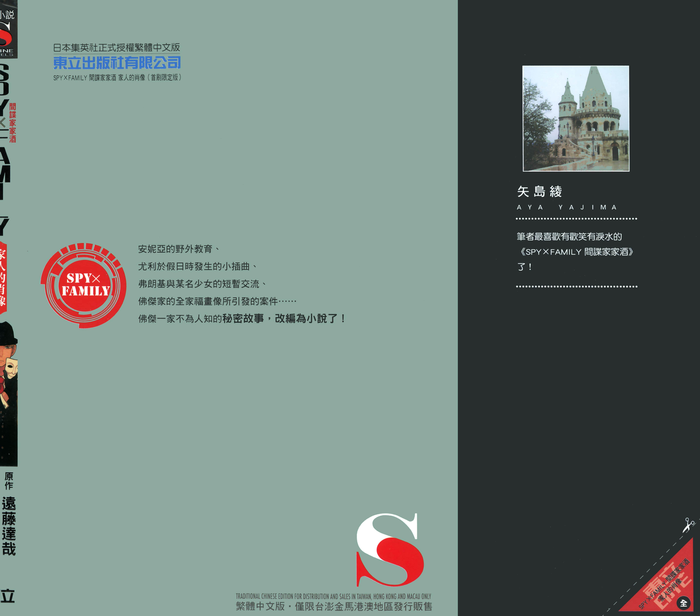The width and height of the screenshot is (700, 616).
Task: Click the romanized name AYA YAJIMA
Action: [567, 207]
